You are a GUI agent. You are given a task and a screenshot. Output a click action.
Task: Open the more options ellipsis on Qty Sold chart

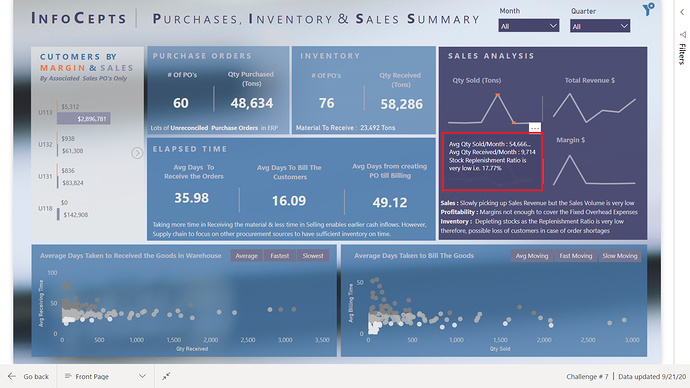[x=535, y=128]
